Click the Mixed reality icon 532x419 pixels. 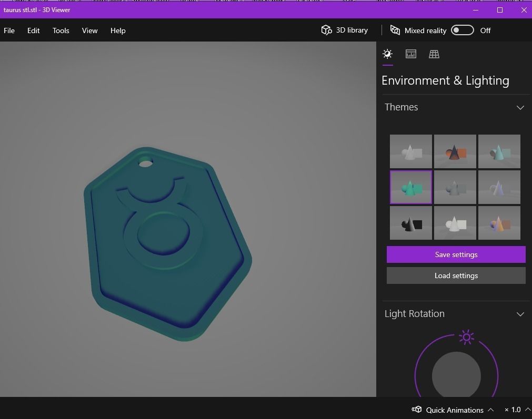395,30
